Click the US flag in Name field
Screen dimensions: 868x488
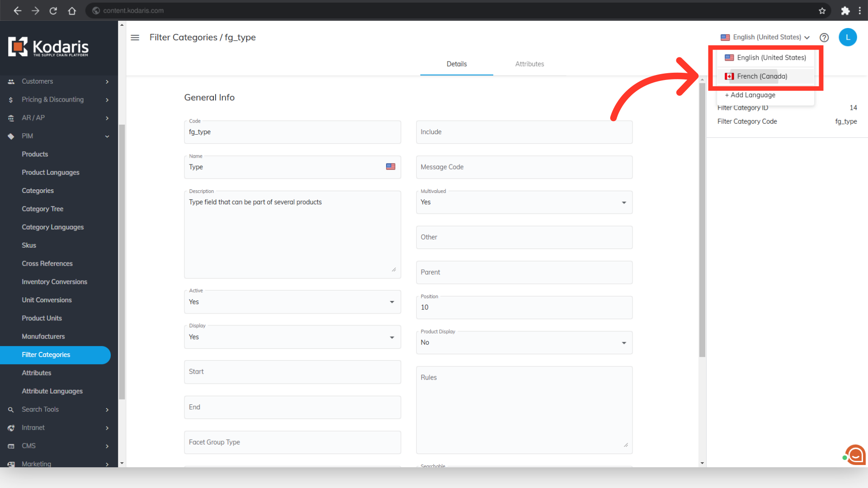point(391,167)
